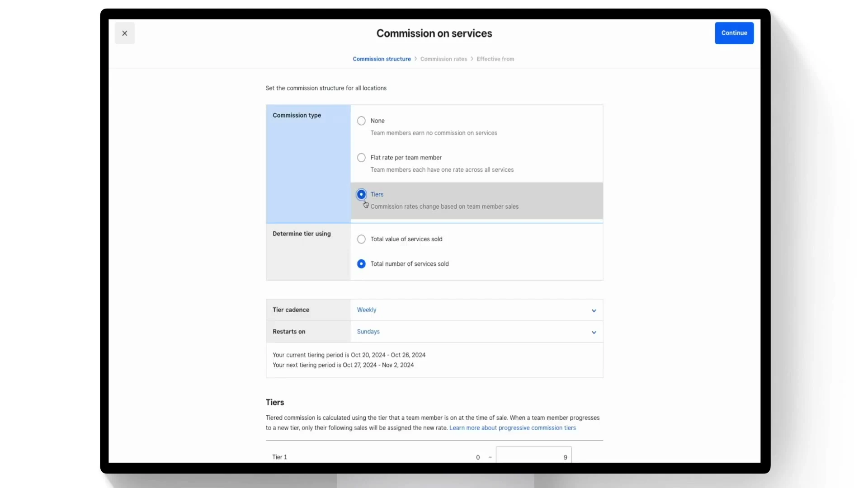Open Learn more about progressive commission tiers
The height and width of the screenshot is (488, 868).
coord(512,428)
